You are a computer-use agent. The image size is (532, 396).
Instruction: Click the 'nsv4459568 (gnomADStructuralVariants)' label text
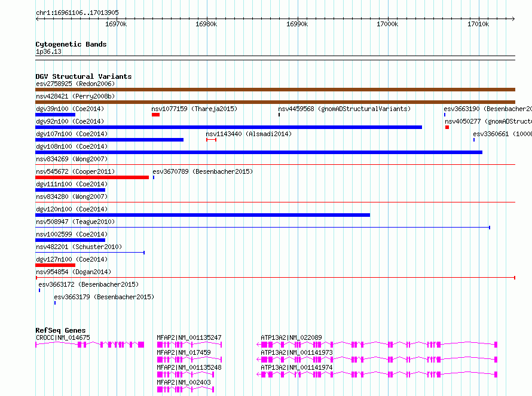coord(344,109)
